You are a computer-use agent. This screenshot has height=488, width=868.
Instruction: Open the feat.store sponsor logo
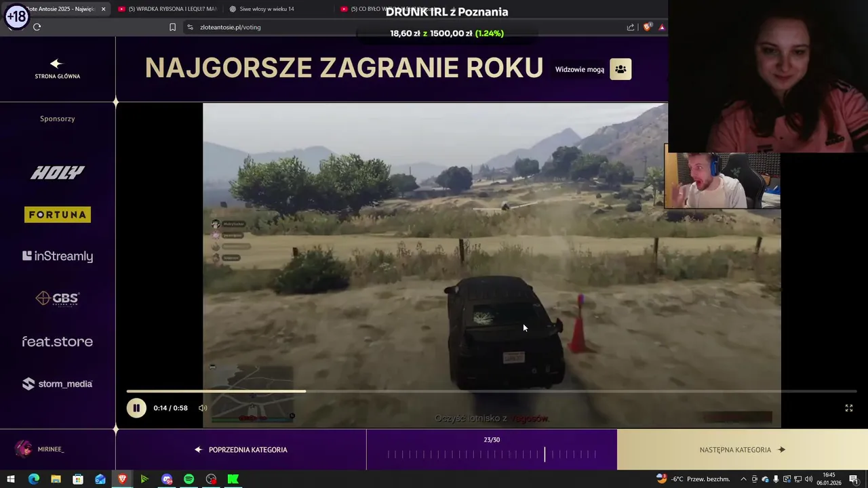[x=57, y=342]
